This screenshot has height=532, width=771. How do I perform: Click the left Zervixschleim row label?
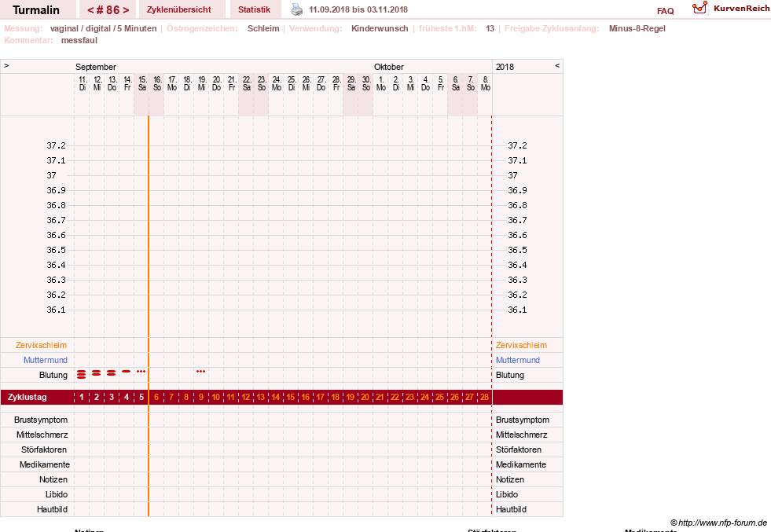[41, 345]
